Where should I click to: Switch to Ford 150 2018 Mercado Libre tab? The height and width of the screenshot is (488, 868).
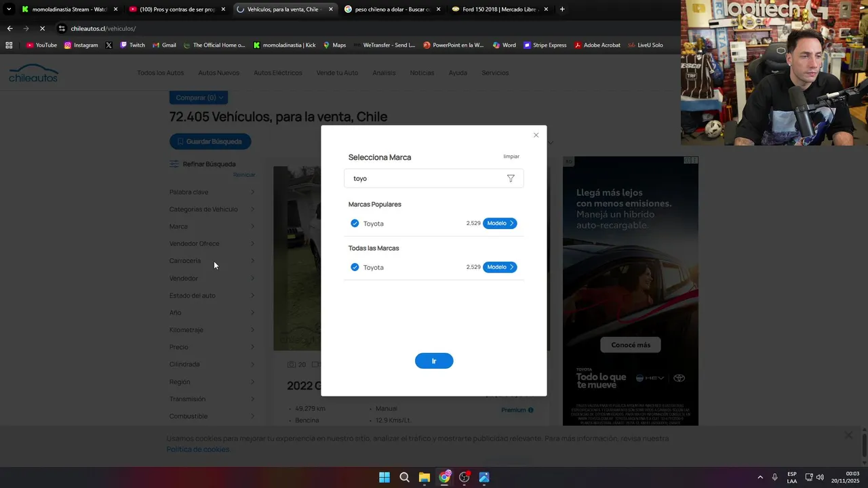click(500, 9)
